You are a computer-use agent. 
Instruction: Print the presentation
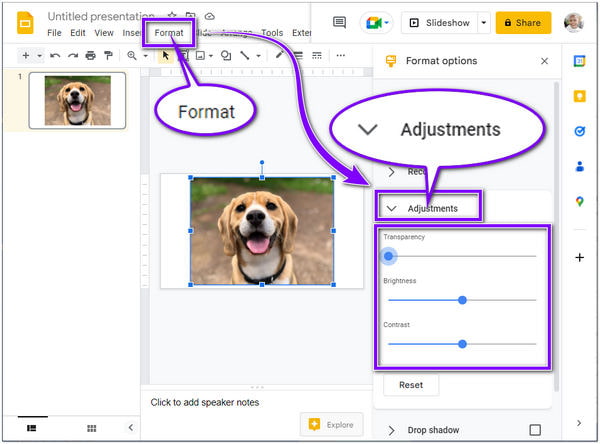(90, 56)
